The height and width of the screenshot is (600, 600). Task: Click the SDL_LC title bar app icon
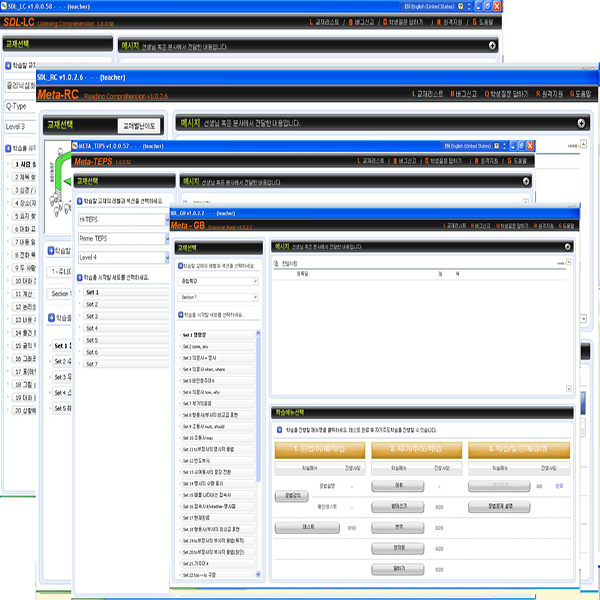6,6
